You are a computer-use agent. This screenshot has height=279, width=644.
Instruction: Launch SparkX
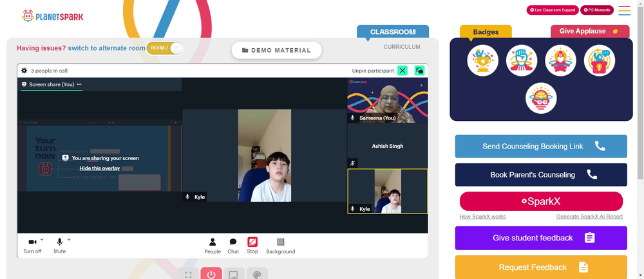541,202
